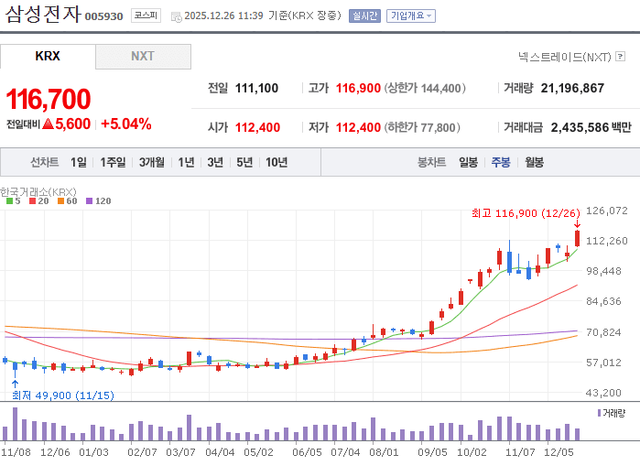Click the green 5-day moving average swatch
This screenshot has width=640, height=476.
8,201
